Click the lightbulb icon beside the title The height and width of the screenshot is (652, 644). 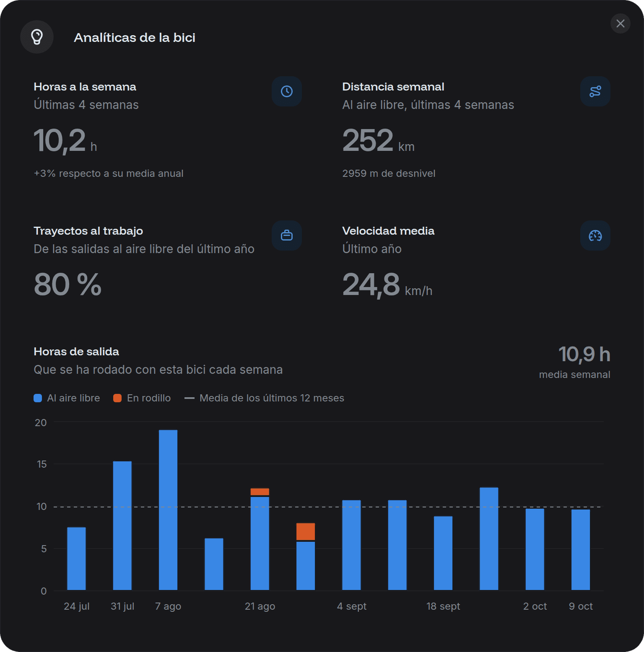point(37,37)
